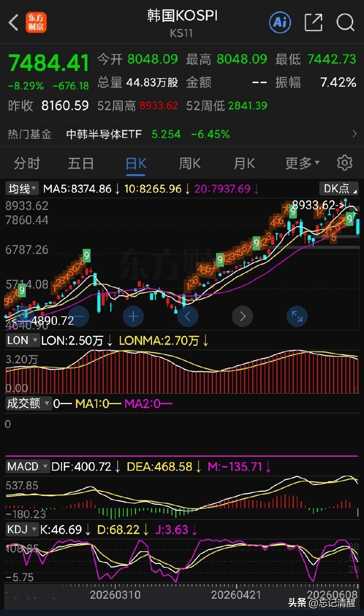Zoom out chart with minus button
Image resolution: width=364 pixels, height=616 pixels.
pyautogui.click(x=78, y=317)
